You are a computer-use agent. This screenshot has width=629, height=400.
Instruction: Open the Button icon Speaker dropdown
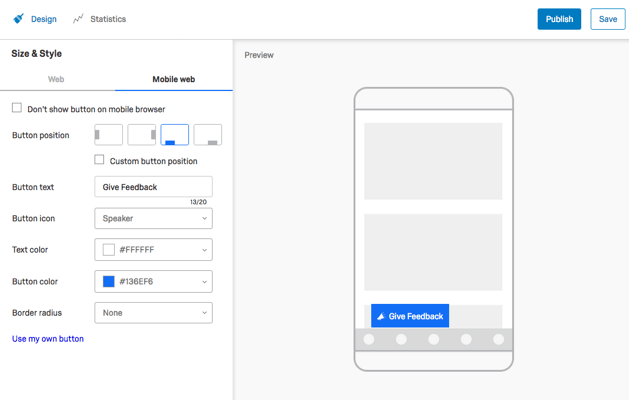tap(153, 218)
